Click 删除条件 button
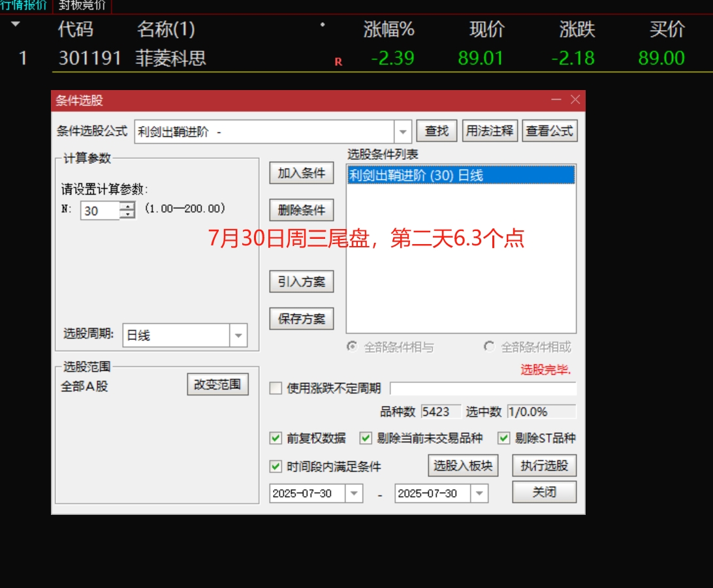Screen dimensions: 713x588 [x=302, y=210]
